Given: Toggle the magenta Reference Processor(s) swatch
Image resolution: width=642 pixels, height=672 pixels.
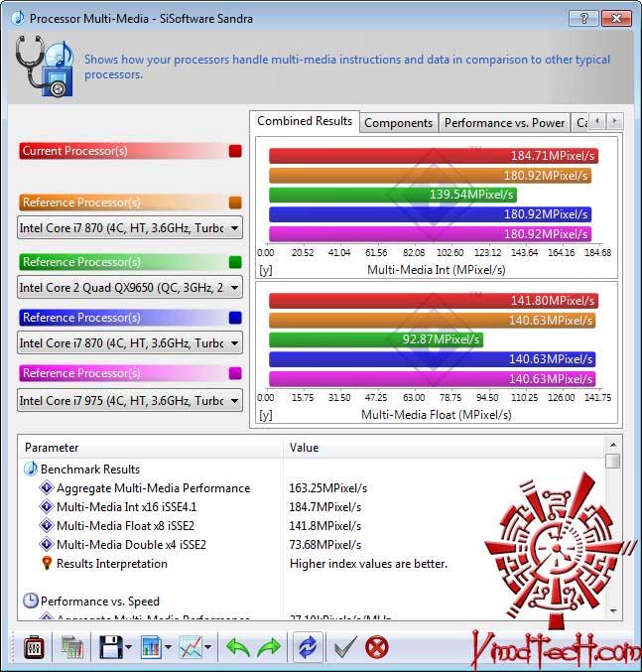Looking at the screenshot, I should (x=235, y=373).
